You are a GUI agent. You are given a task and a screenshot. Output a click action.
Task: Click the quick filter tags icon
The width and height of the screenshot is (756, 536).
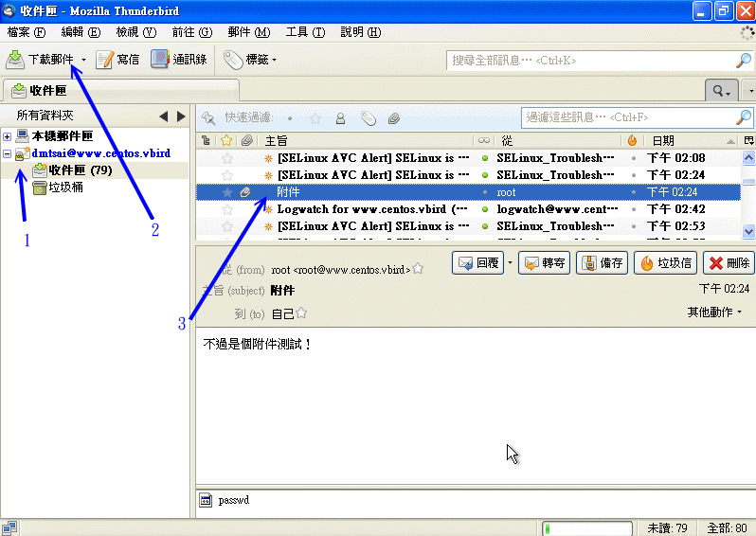coord(368,118)
